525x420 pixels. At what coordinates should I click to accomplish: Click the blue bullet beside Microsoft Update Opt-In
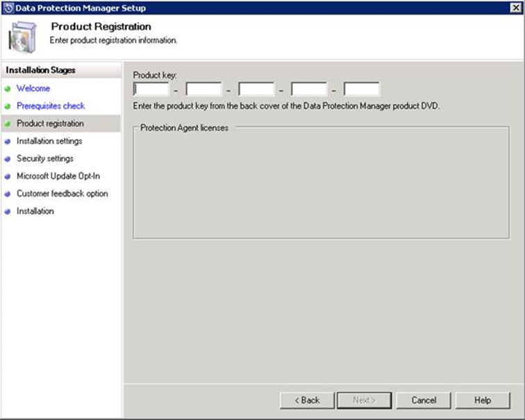click(x=8, y=176)
